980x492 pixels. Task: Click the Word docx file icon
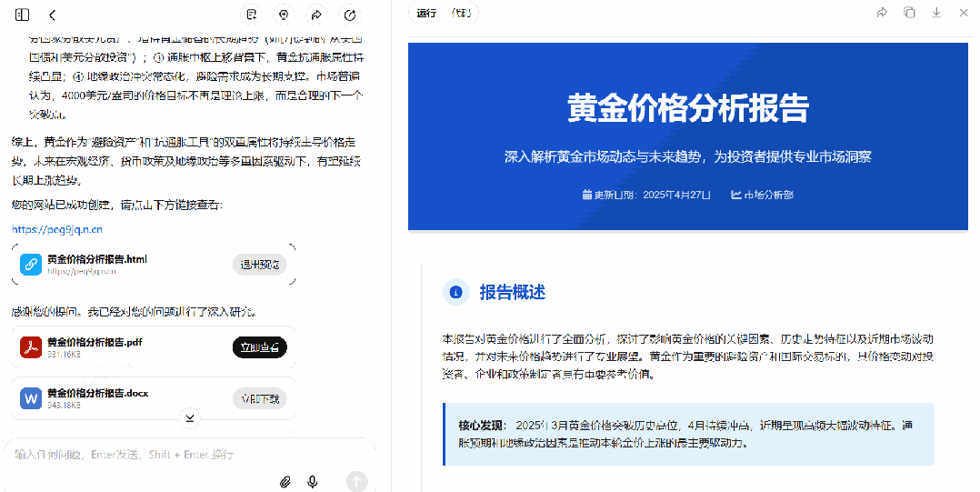pos(31,398)
